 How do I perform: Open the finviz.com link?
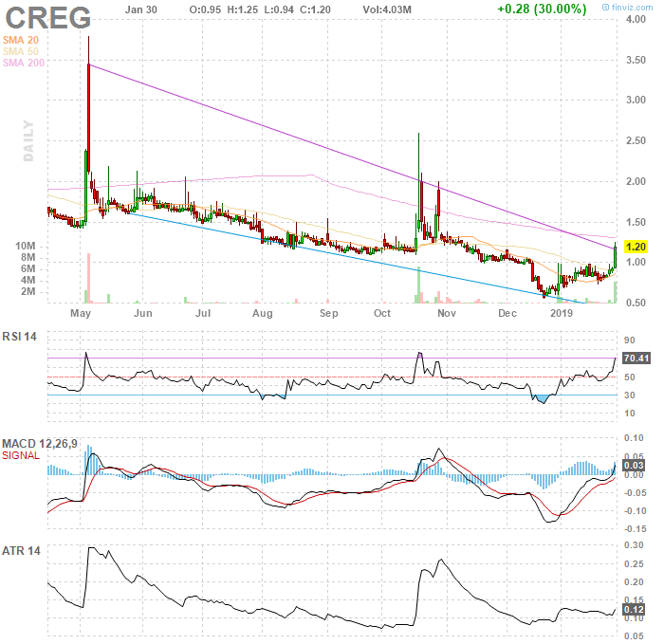click(x=628, y=8)
